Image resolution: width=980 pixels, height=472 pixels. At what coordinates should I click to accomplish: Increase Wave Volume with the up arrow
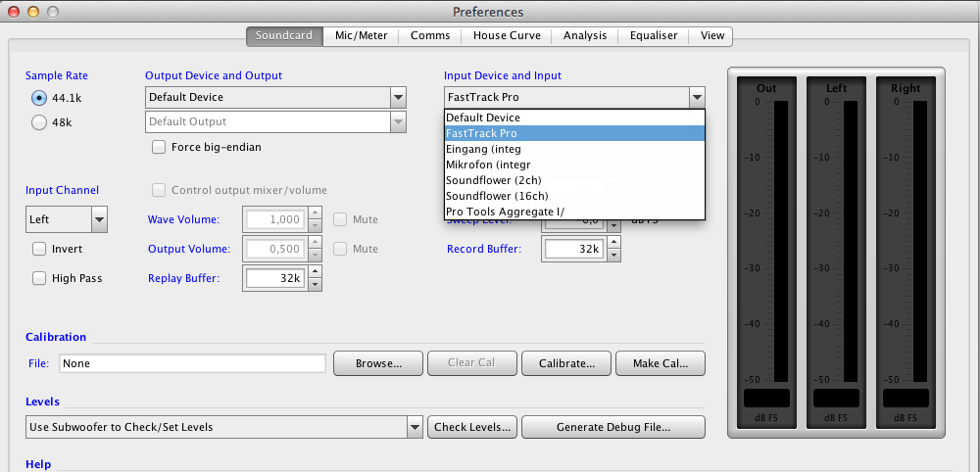(x=316, y=213)
